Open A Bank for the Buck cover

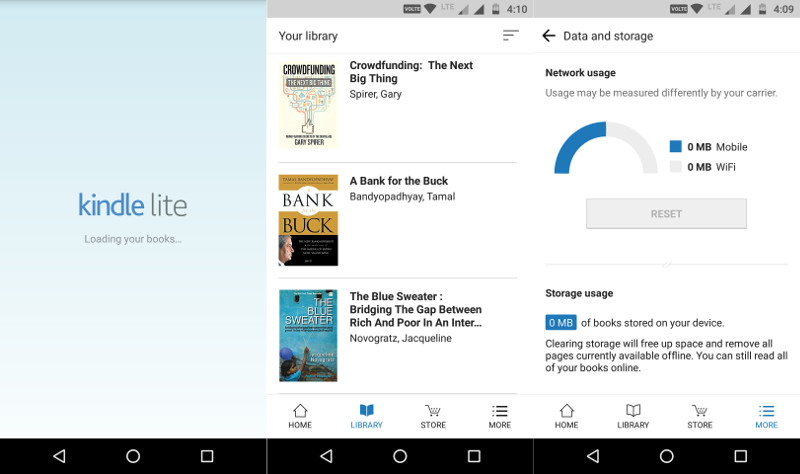tap(308, 220)
